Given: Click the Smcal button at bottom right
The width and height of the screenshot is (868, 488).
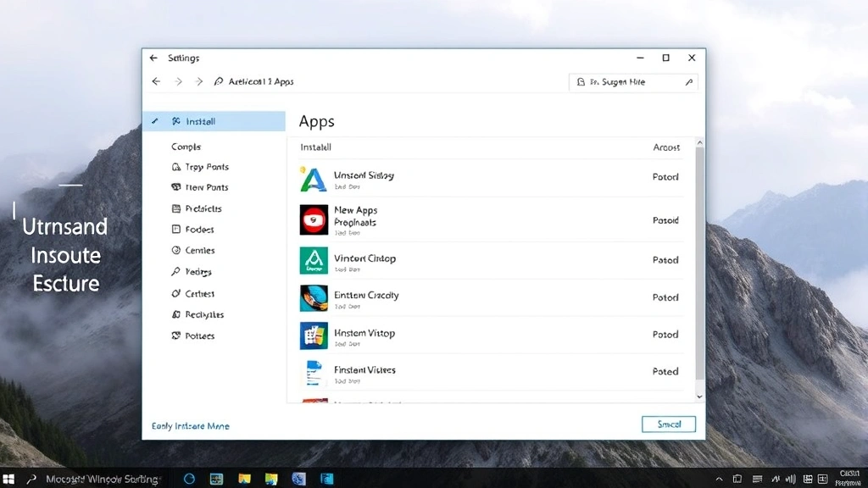Looking at the screenshot, I should 669,423.
